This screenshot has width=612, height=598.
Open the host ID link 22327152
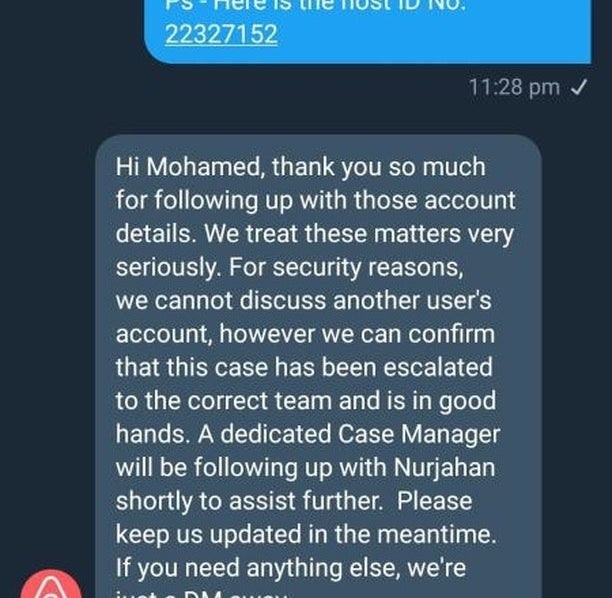221,34
